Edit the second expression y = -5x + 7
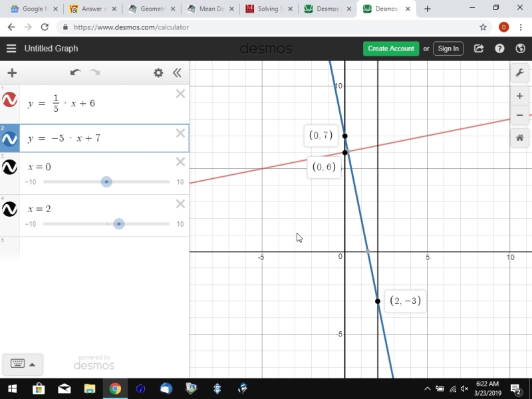The height and width of the screenshot is (399, 532). click(64, 138)
